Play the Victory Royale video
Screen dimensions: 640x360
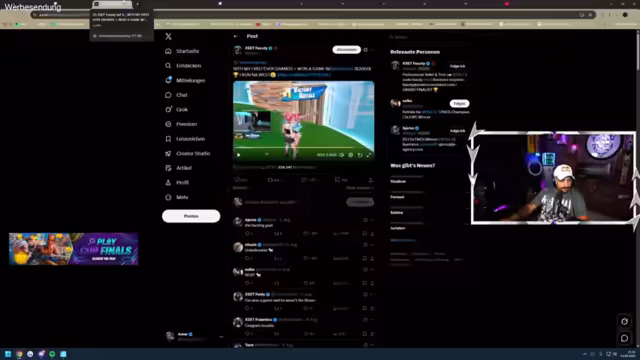pos(239,155)
